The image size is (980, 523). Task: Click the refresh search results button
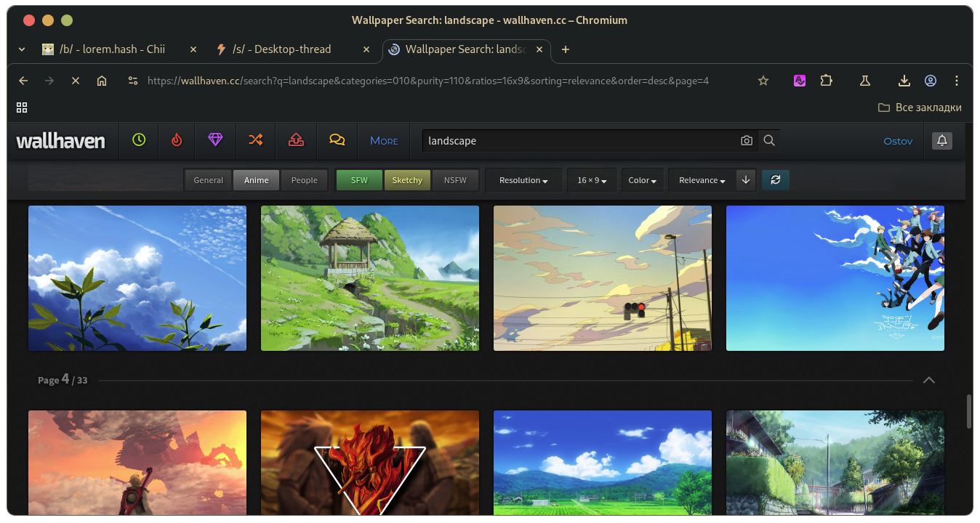(775, 180)
